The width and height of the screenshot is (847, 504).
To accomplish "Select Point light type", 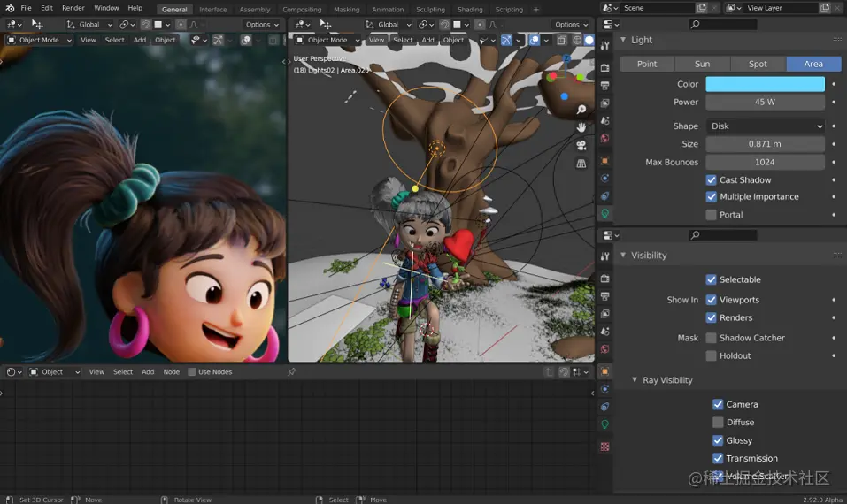I will click(x=647, y=64).
